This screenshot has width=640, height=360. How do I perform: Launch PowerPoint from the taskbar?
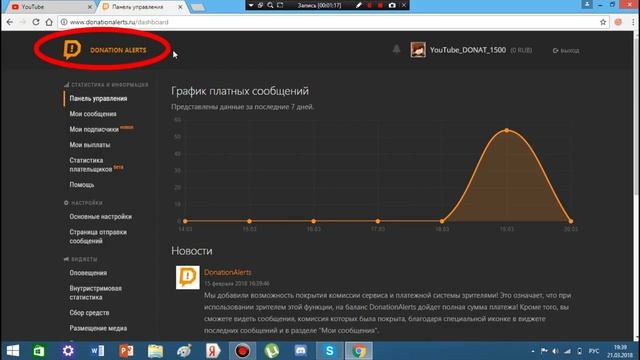126,351
